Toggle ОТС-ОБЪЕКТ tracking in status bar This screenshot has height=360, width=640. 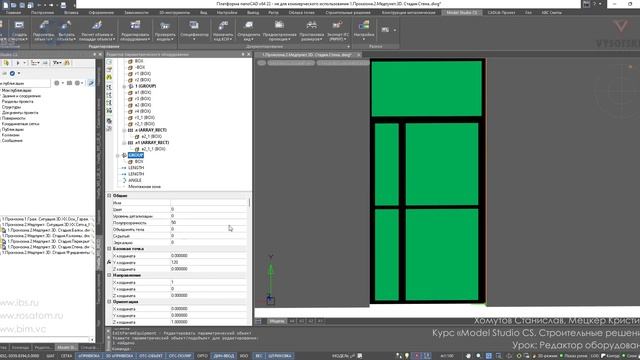point(151,356)
